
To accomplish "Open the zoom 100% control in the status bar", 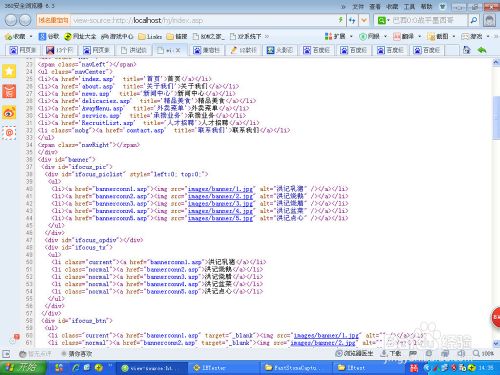I will [x=483, y=353].
